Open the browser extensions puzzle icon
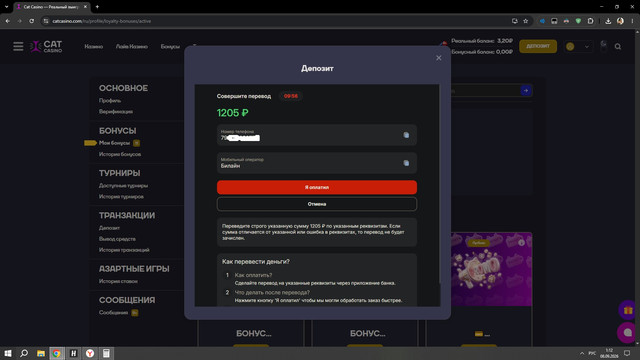The image size is (640, 360). (591, 21)
